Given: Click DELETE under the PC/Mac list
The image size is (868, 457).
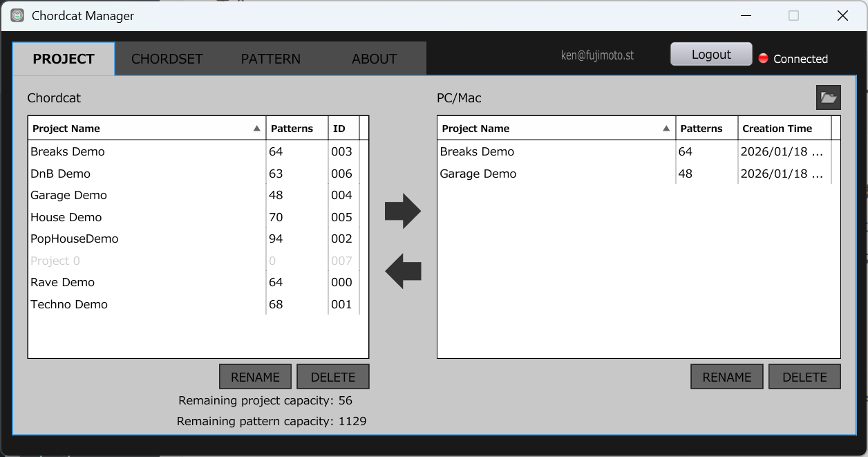Looking at the screenshot, I should click(x=804, y=377).
